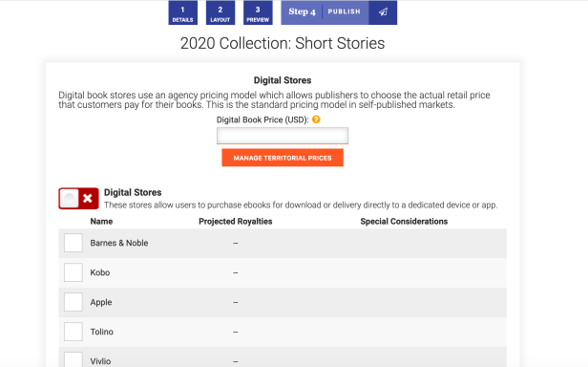Toggle the Digital Stores switch on
Viewport: 588px width, 367px height.
point(78,199)
